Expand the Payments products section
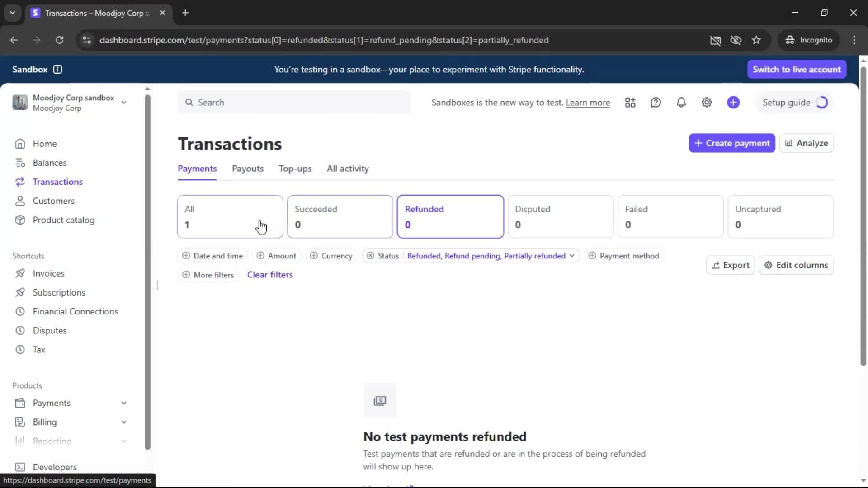 tap(123, 403)
